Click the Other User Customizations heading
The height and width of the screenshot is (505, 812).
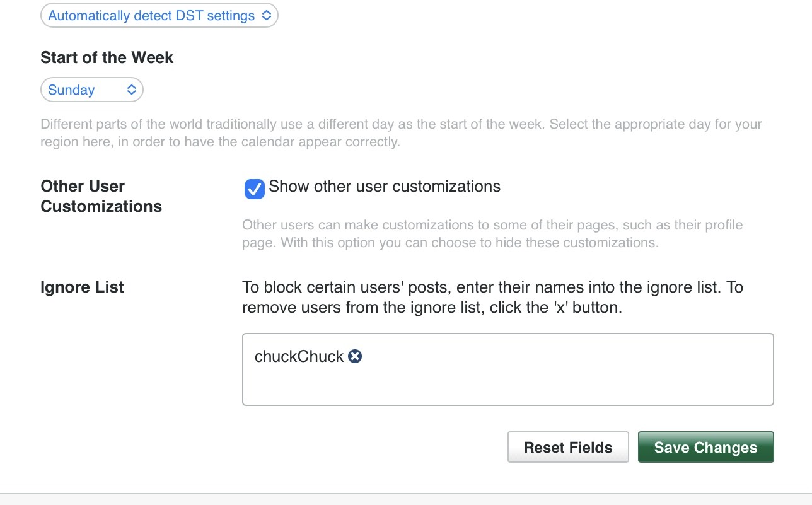pyautogui.click(x=101, y=196)
